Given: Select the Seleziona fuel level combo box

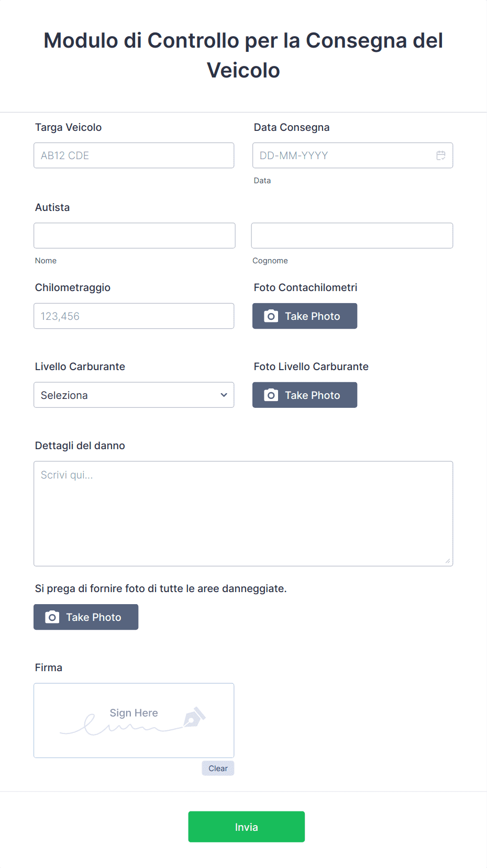Looking at the screenshot, I should pyautogui.click(x=134, y=395).
